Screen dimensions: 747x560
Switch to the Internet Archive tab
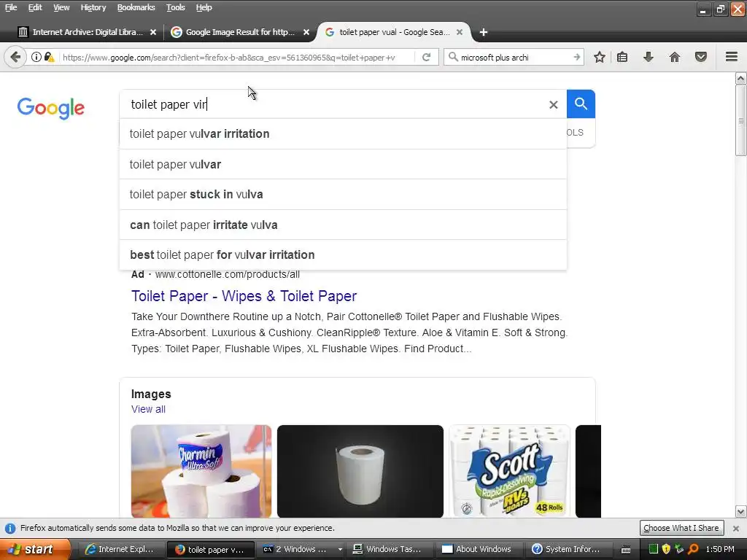86,32
